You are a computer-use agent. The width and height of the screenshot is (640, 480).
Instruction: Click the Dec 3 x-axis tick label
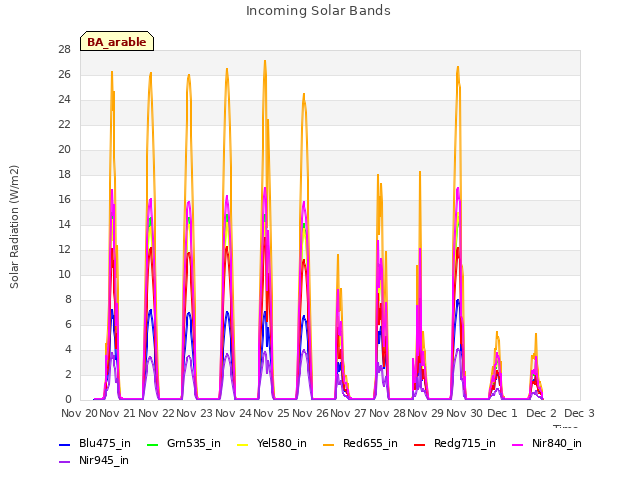point(579,413)
